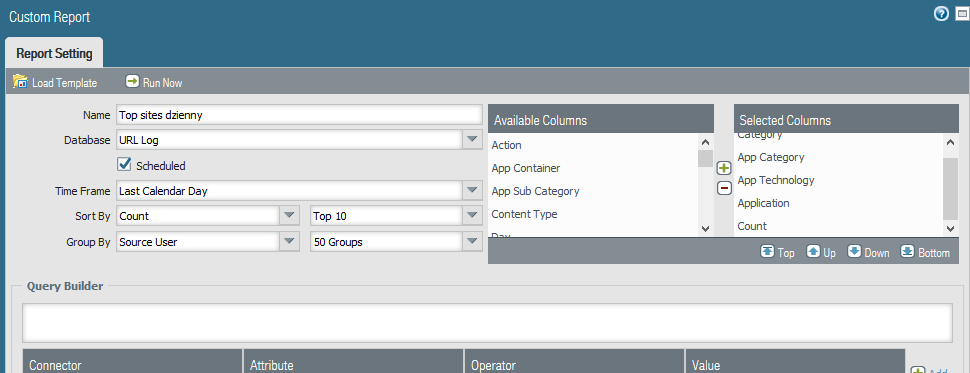This screenshot has width=970, height=373.
Task: Click the Operator column header
Action: (x=575, y=361)
